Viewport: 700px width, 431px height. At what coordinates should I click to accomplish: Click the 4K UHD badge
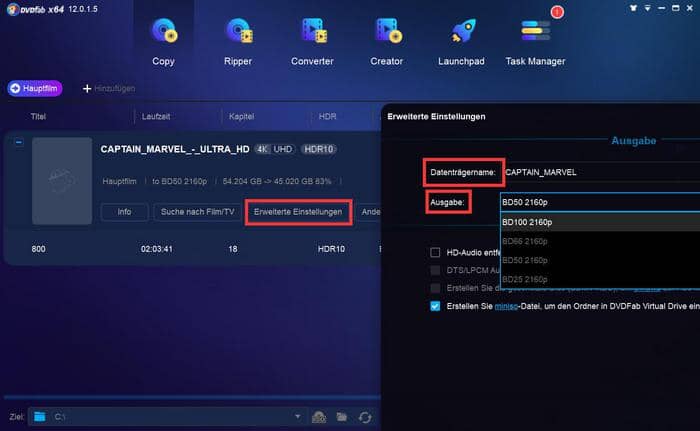click(274, 149)
